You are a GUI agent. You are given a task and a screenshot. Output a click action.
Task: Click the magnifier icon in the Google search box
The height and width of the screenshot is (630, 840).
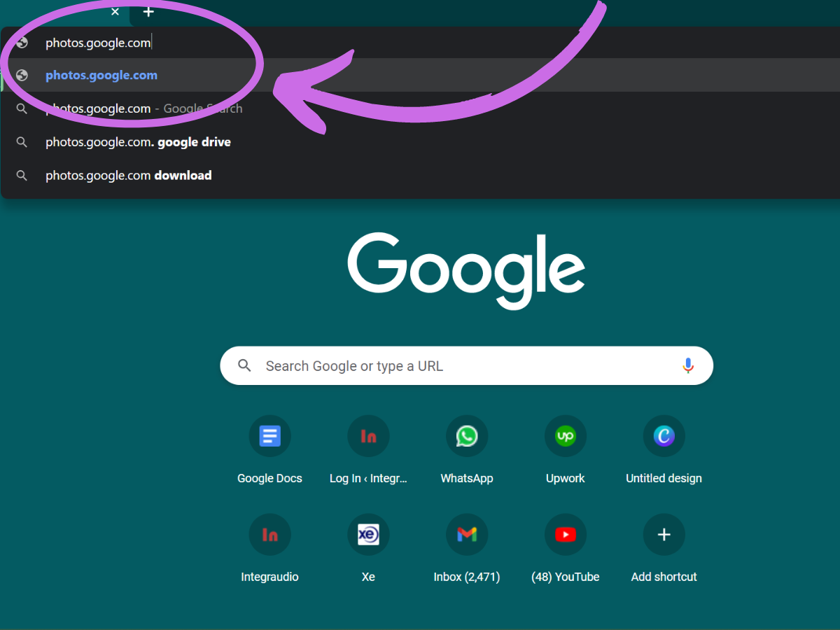pyautogui.click(x=244, y=365)
